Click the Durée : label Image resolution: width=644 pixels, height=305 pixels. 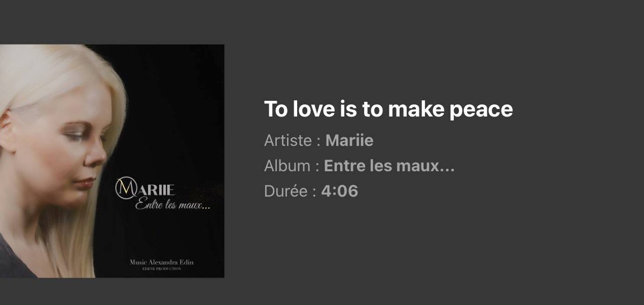pyautogui.click(x=291, y=191)
